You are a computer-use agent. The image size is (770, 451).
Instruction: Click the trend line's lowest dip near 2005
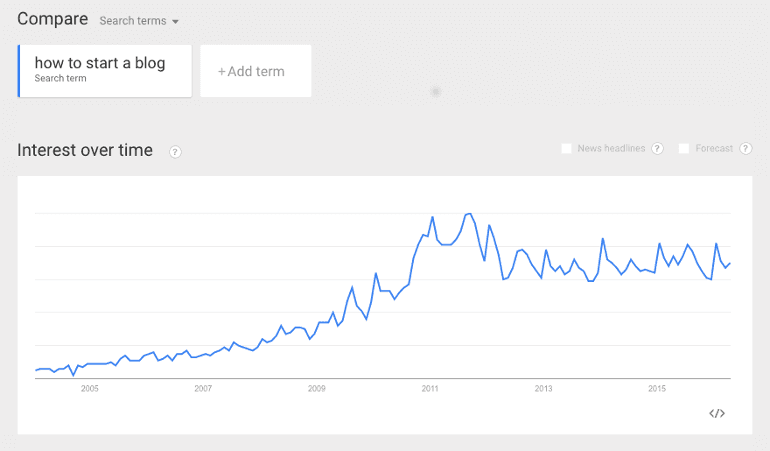click(73, 375)
